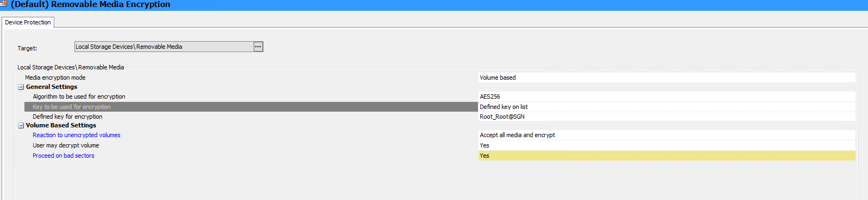Image resolution: width=868 pixels, height=200 pixels.
Task: Change the Volume based value
Action: pos(667,78)
